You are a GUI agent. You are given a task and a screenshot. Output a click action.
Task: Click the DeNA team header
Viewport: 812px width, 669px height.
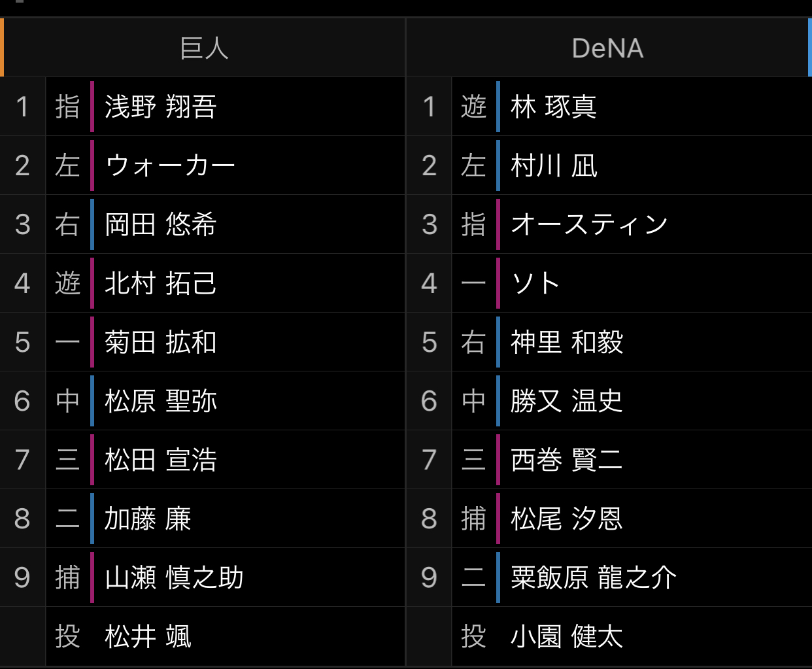607,48
